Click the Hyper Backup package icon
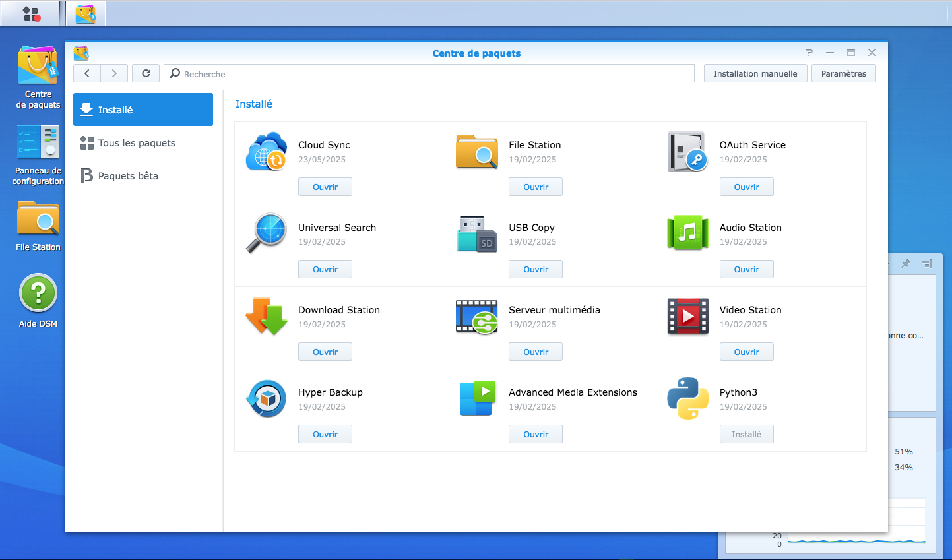Screen dimensions: 952x560 click(x=267, y=398)
